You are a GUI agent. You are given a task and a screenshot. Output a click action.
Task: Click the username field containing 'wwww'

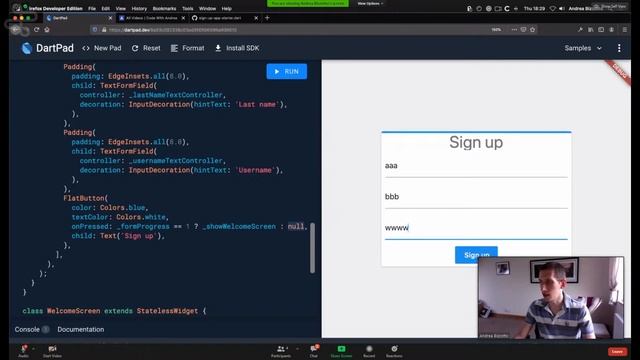tap(476, 228)
